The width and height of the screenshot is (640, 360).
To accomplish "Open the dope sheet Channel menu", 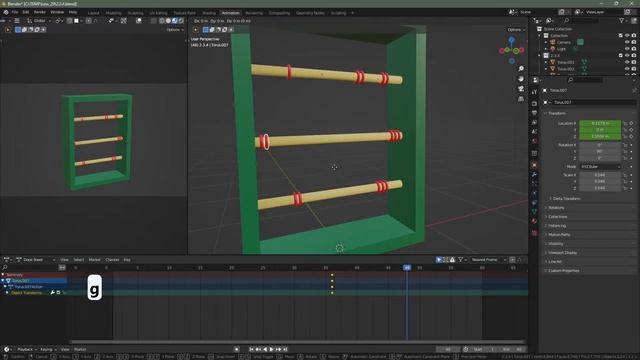I will pyautogui.click(x=112, y=260).
